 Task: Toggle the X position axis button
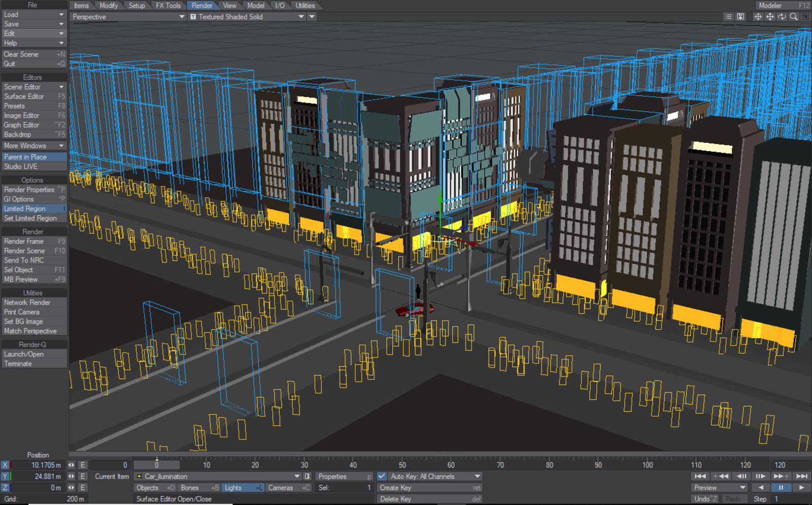[5, 465]
